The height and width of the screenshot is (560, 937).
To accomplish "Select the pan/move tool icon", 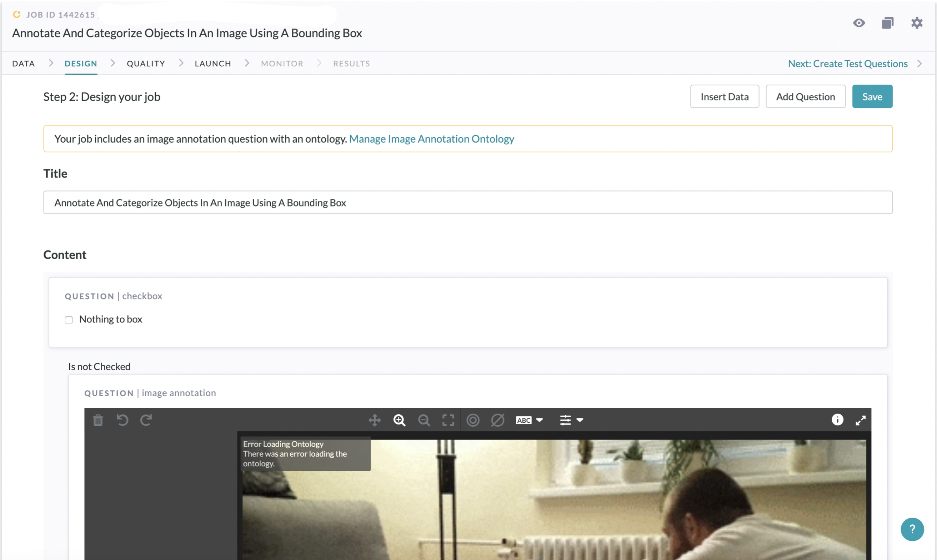I will (374, 420).
